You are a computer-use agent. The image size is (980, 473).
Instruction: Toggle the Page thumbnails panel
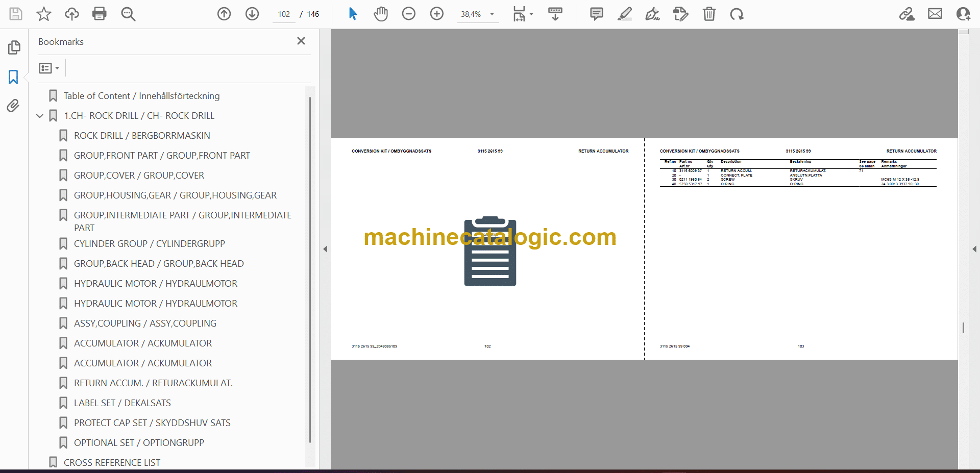pos(14,47)
